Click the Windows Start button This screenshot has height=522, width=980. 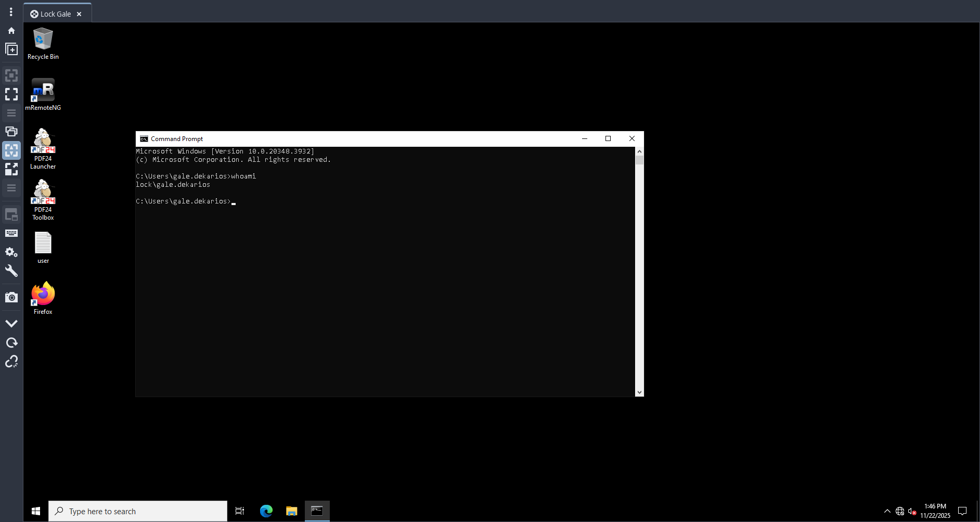[x=36, y=511]
